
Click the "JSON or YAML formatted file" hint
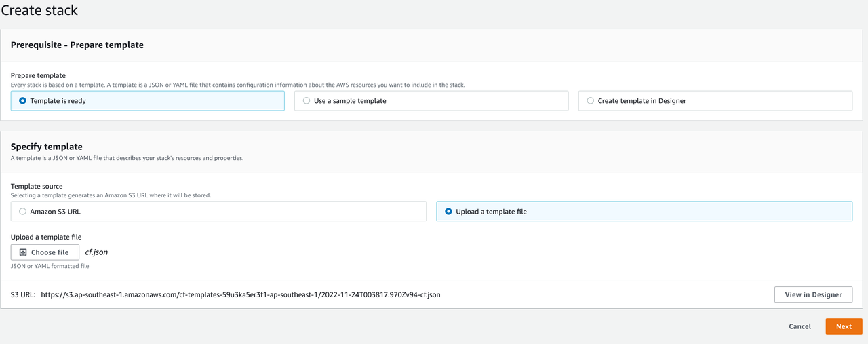50,266
